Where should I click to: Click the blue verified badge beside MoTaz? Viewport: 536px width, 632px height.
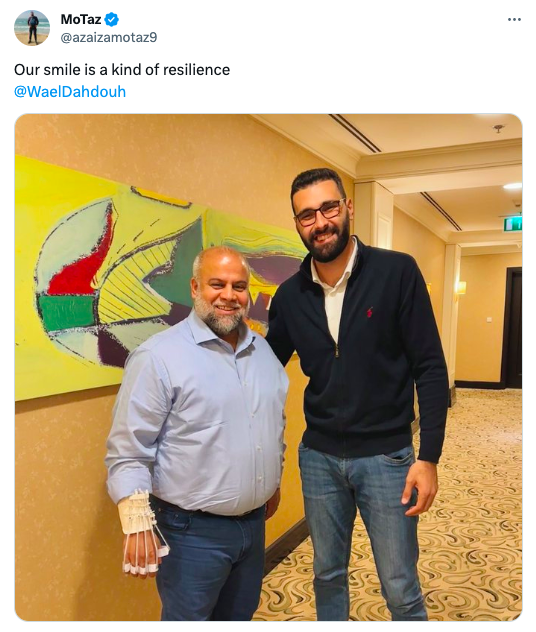click(x=112, y=19)
